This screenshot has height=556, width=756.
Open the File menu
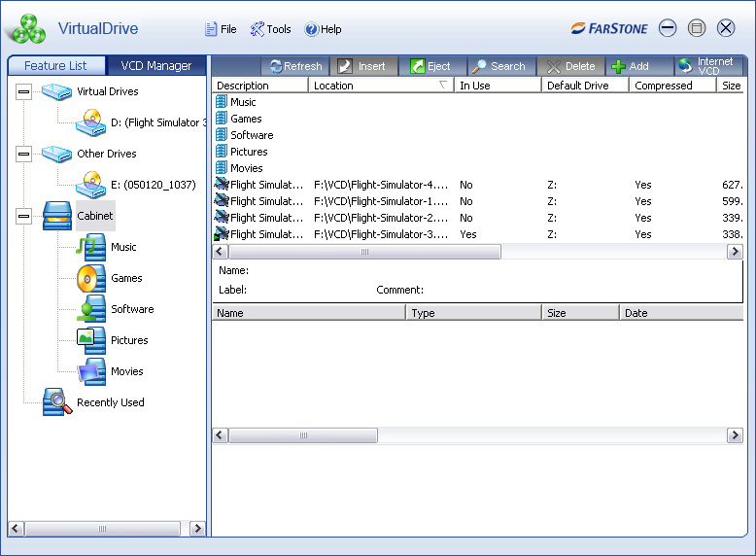[221, 29]
